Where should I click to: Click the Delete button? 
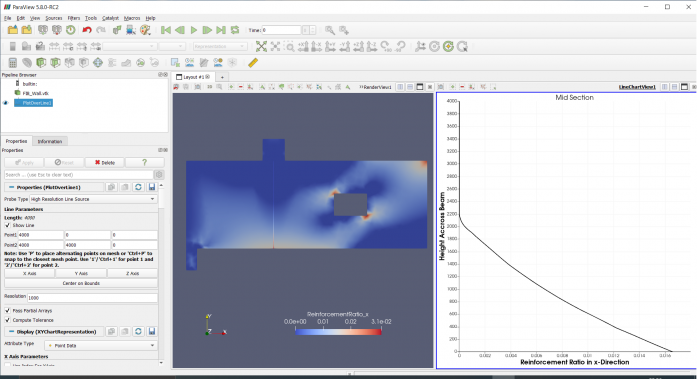coord(104,162)
